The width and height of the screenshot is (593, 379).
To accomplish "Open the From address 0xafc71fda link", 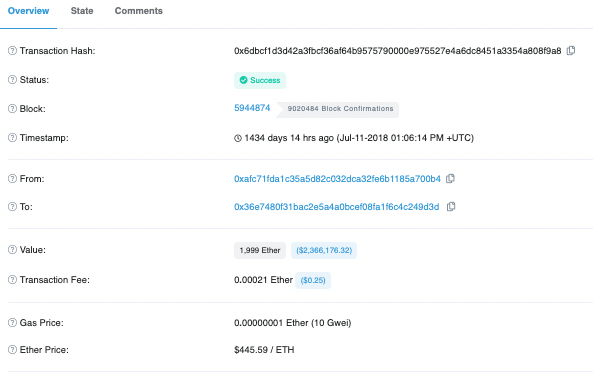I will tap(337, 179).
